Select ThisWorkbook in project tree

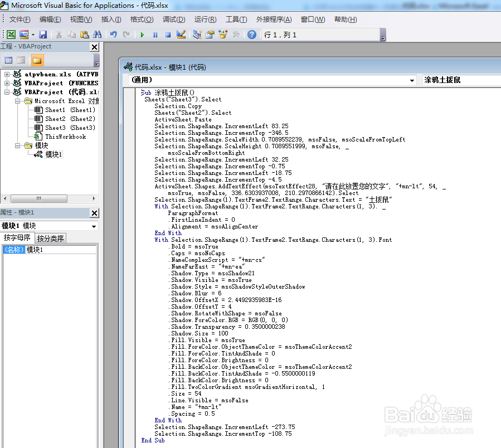66,137
